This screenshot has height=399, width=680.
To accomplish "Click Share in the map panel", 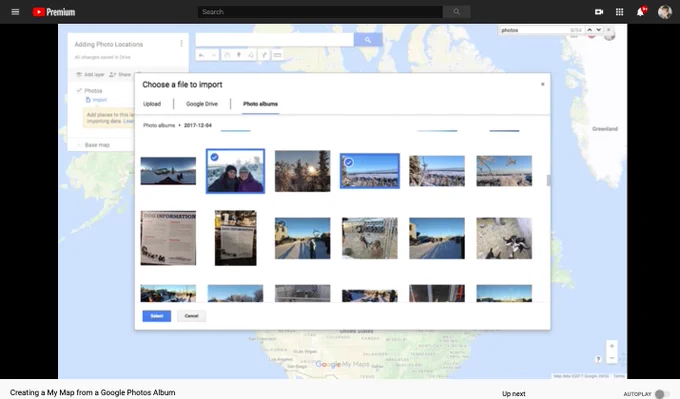I will tap(120, 75).
